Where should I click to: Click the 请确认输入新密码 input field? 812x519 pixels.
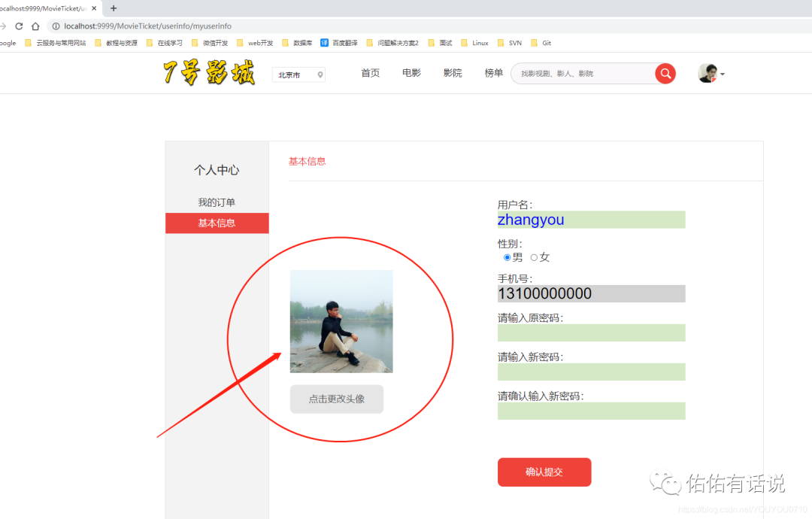point(592,411)
